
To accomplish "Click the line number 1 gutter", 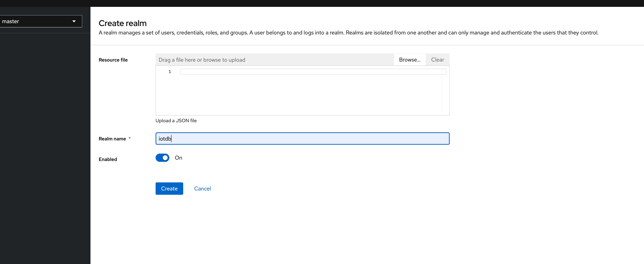I will click(x=170, y=72).
